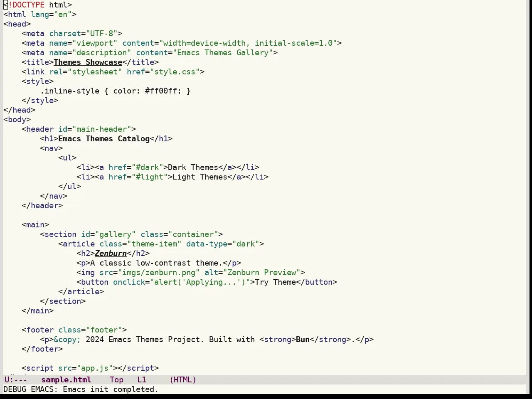Viewport: 532px width, 399px height.
Task: Click the "container" class value
Action: (x=193, y=234)
